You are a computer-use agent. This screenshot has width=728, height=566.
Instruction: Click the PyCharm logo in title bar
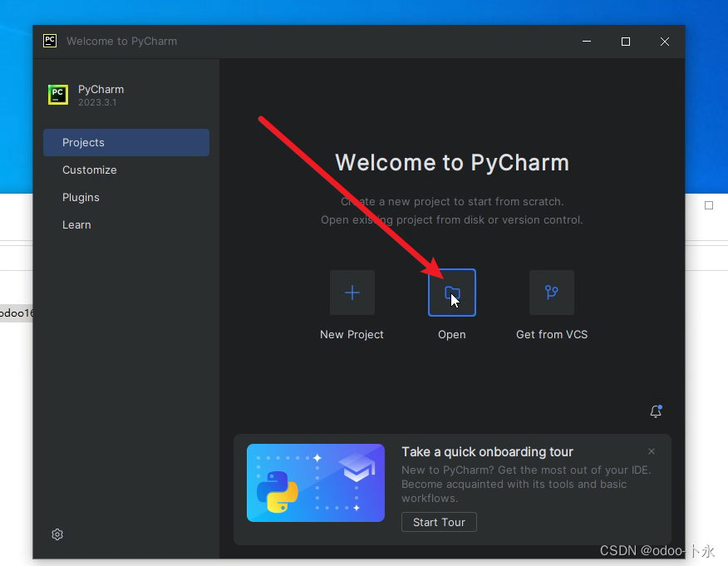(50, 41)
